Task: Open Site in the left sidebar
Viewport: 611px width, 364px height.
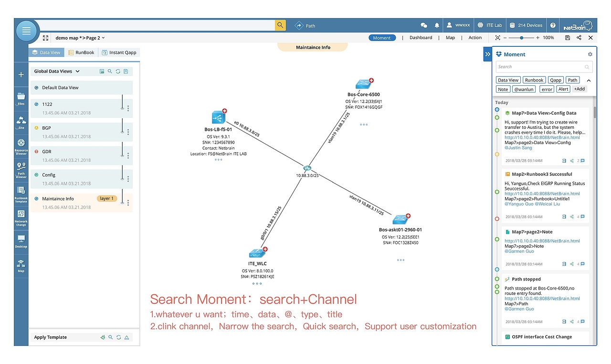Action: click(x=21, y=123)
